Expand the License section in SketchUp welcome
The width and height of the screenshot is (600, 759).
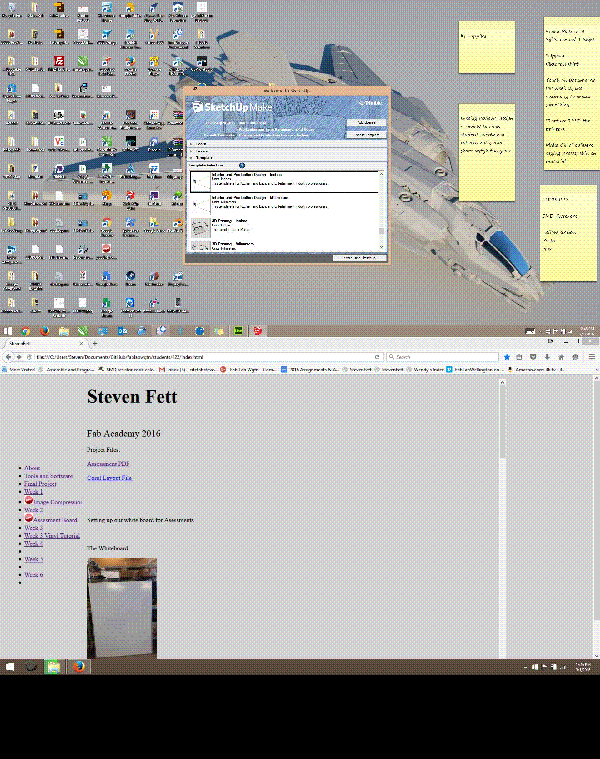pyautogui.click(x=287, y=151)
